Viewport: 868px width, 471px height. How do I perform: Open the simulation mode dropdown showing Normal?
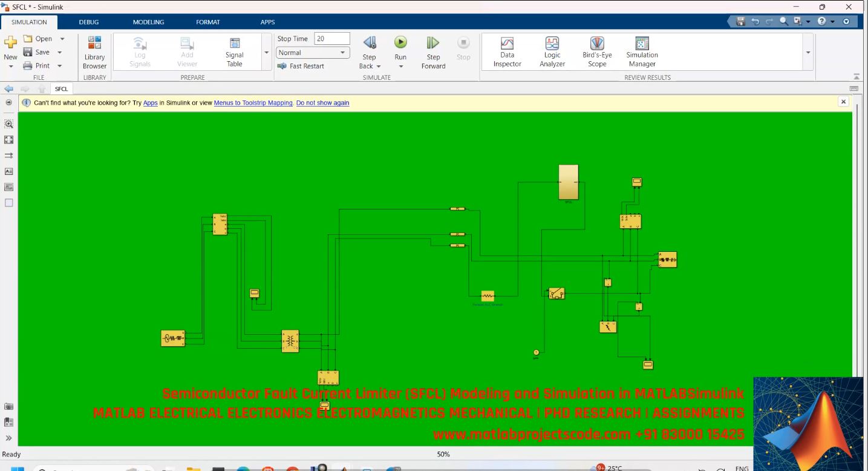[x=312, y=52]
